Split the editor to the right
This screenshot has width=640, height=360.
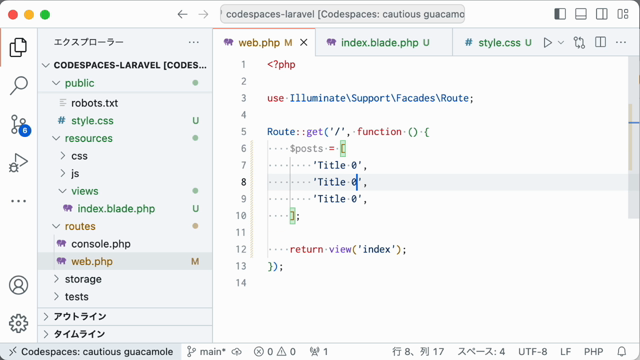point(600,42)
